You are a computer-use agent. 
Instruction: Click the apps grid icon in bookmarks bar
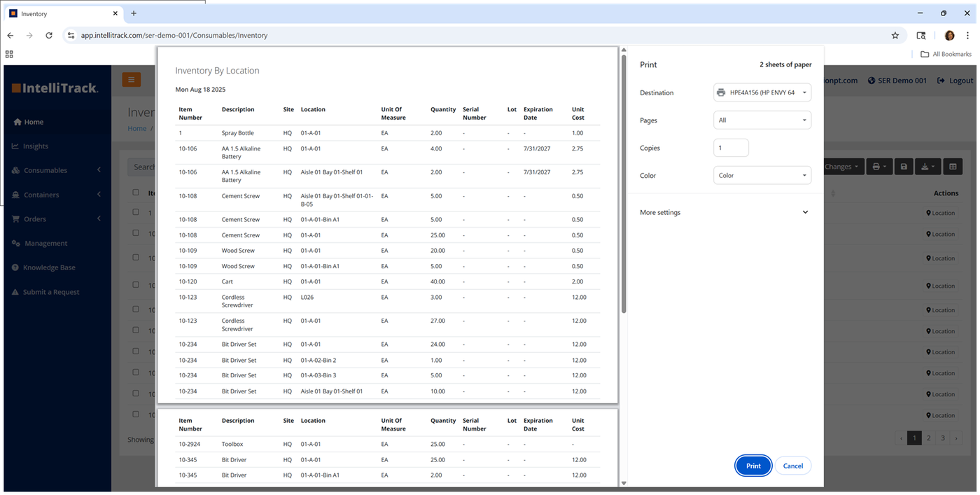[x=9, y=54]
